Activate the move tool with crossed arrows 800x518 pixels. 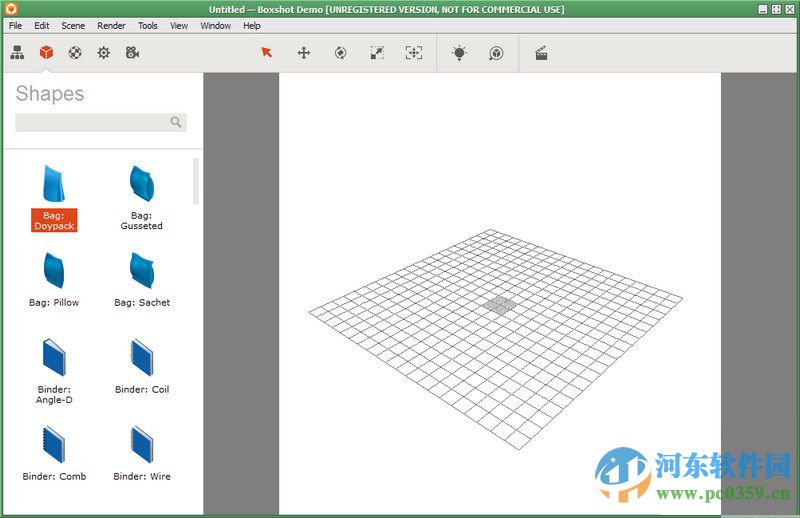pyautogui.click(x=304, y=53)
